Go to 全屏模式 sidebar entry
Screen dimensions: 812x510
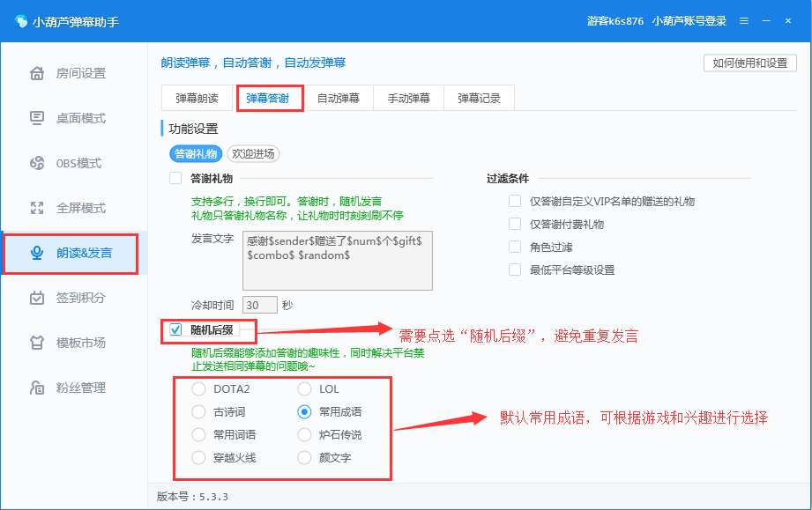click(x=74, y=208)
